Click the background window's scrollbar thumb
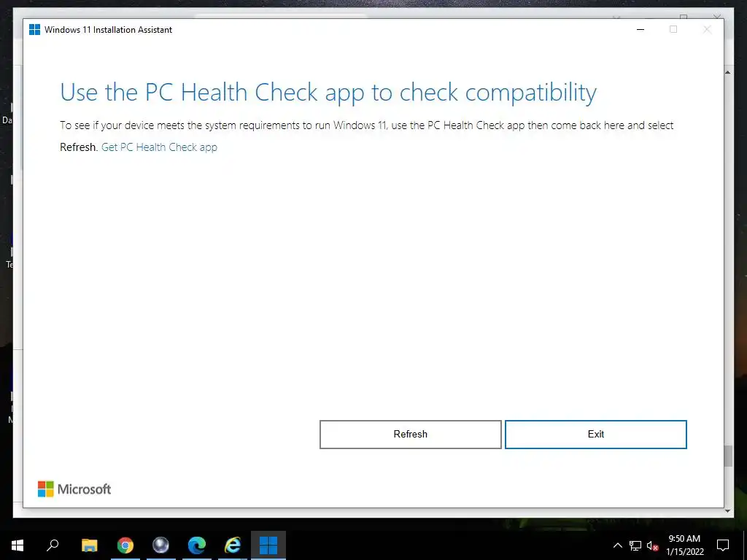The width and height of the screenshot is (747, 560). [x=728, y=456]
